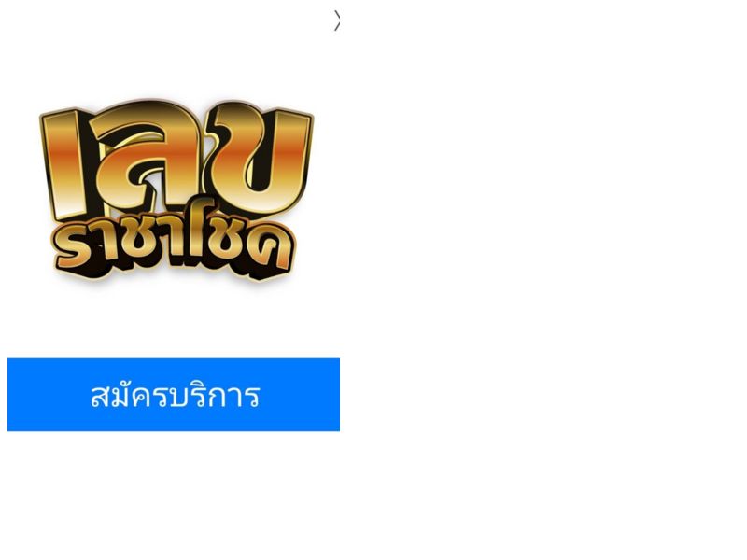Viewport: 747px width, 560px height.
Task: Activate the สมัครบริการ call-to-action
Action: click(x=174, y=395)
